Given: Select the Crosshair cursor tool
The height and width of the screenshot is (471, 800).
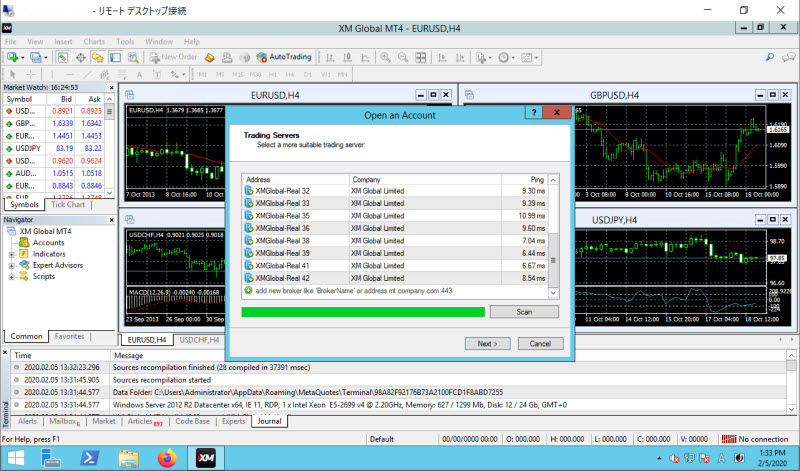Looking at the screenshot, I should pos(31,74).
